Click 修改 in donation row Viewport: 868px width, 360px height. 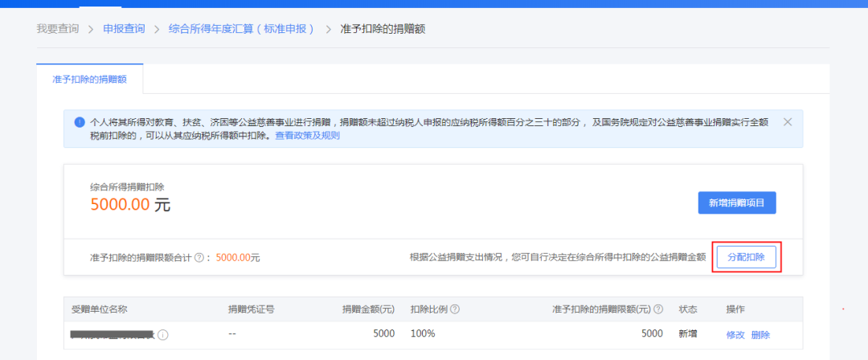point(735,334)
